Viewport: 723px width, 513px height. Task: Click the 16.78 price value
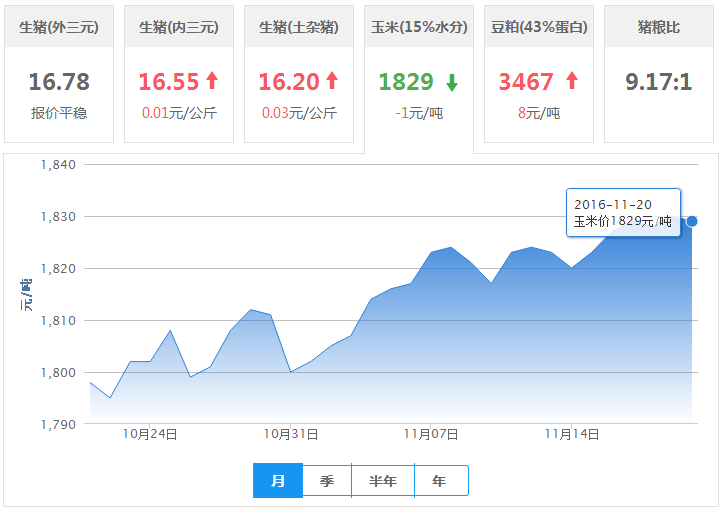(59, 82)
